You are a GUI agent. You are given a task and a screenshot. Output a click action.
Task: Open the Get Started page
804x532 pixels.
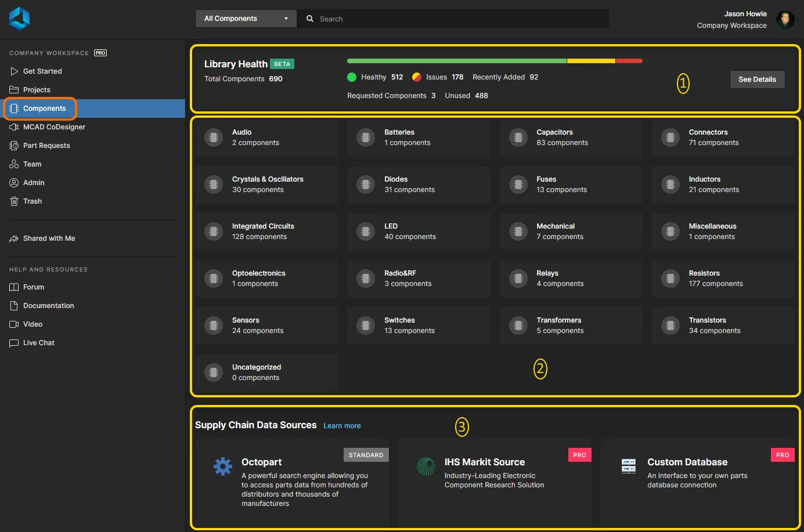pyautogui.click(x=93, y=71)
